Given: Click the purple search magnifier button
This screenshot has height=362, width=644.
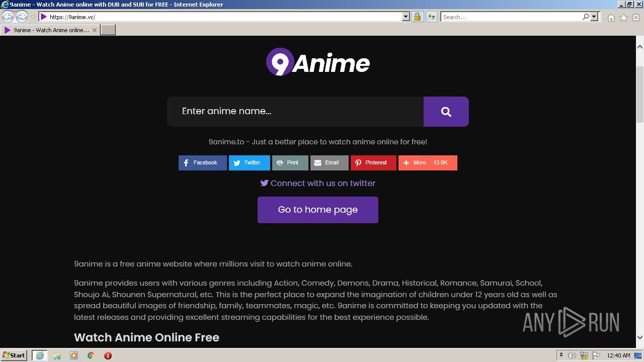Looking at the screenshot, I should click(446, 112).
